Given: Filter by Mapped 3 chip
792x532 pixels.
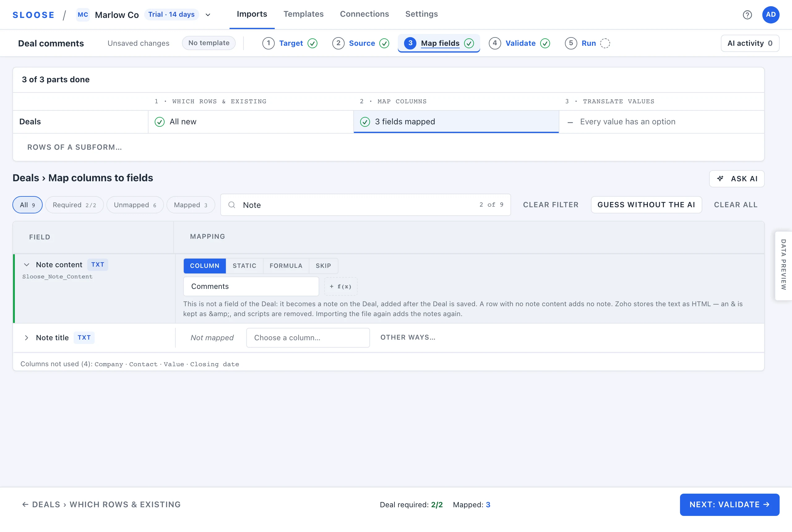Looking at the screenshot, I should [x=191, y=204].
